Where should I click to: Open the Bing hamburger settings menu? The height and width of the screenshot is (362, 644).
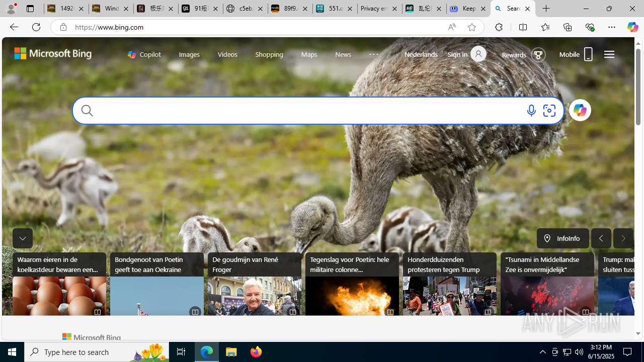click(x=609, y=54)
